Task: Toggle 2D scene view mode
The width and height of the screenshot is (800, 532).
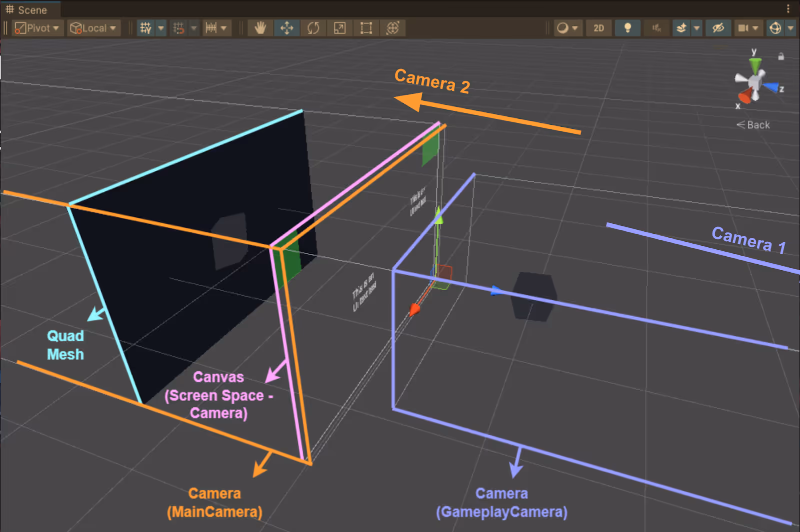Action: click(598, 28)
